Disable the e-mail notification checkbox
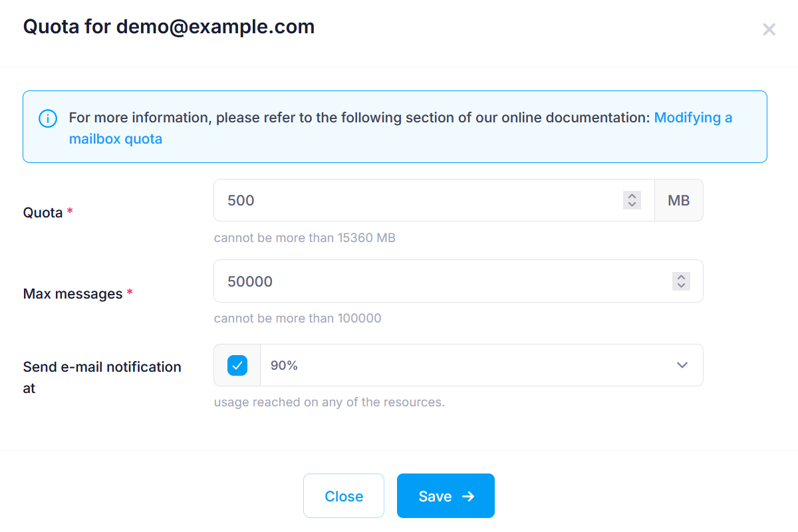798x532 pixels. pos(237,365)
